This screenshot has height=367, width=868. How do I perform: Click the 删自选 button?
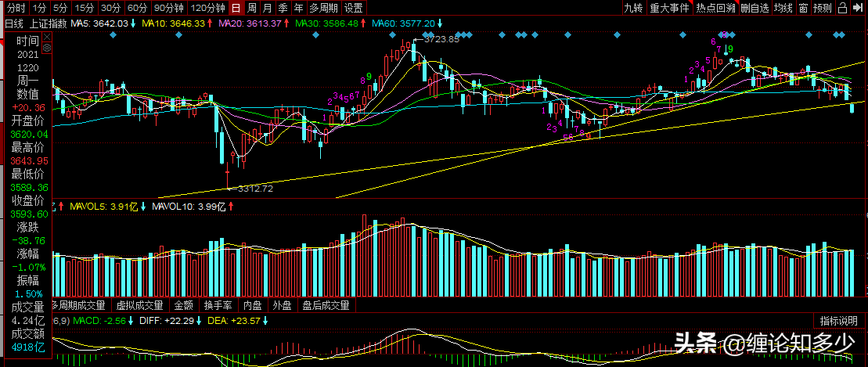coord(755,8)
